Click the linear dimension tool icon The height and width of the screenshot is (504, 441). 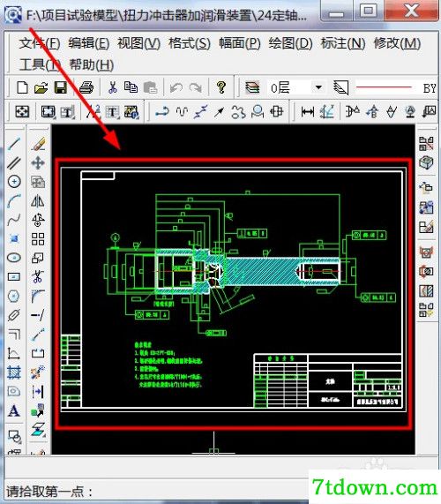pyautogui.click(x=308, y=112)
